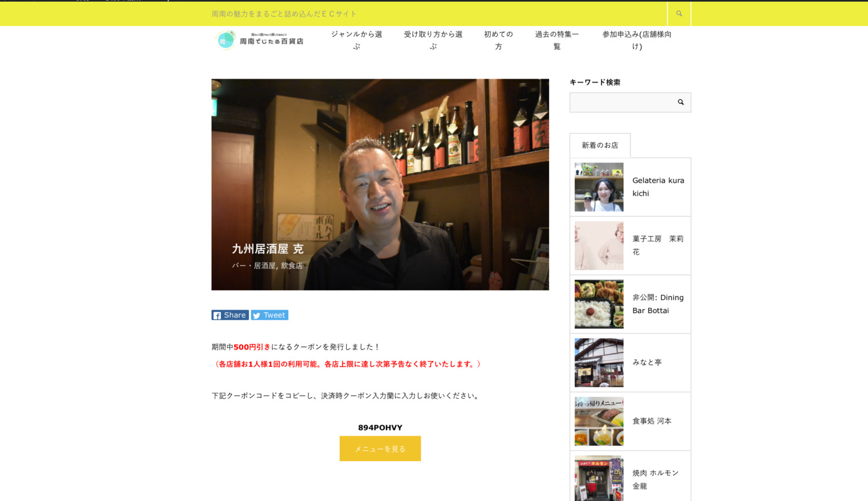Click the search icon in yellow header
868x501 pixels.
(679, 13)
